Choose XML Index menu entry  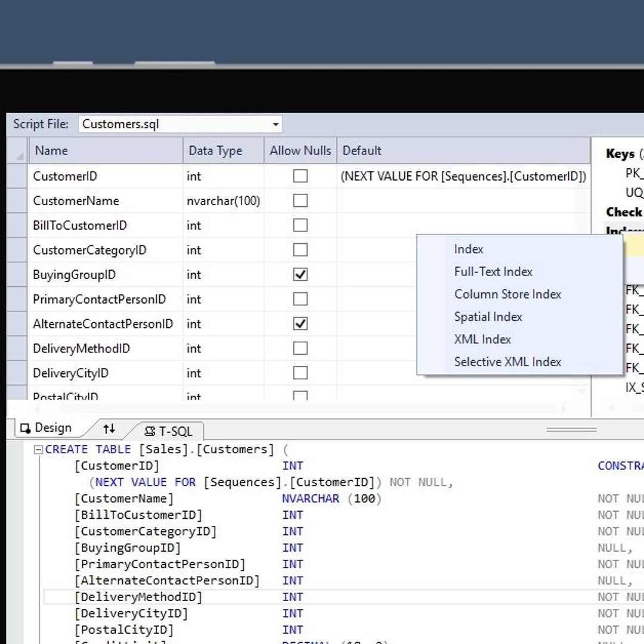tap(519, 339)
